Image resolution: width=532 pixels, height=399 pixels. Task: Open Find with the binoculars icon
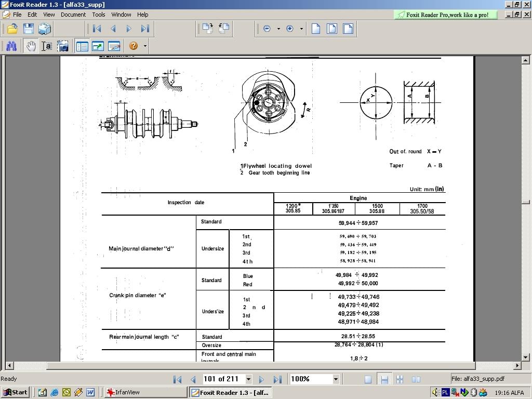pos(11,46)
